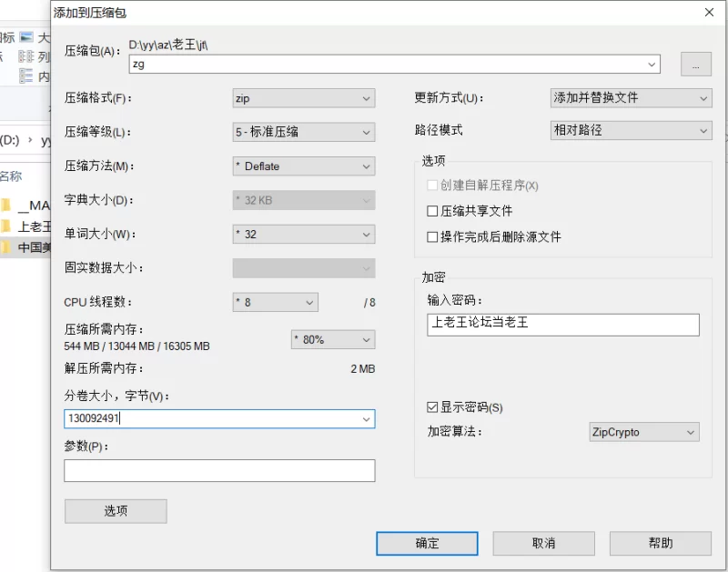Close the add to archive dialog
Viewport: 728px width, 572px height.
click(x=709, y=13)
